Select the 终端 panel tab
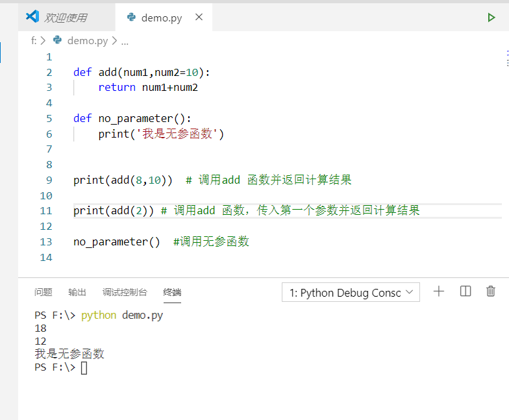This screenshot has width=509, height=420. (x=172, y=292)
